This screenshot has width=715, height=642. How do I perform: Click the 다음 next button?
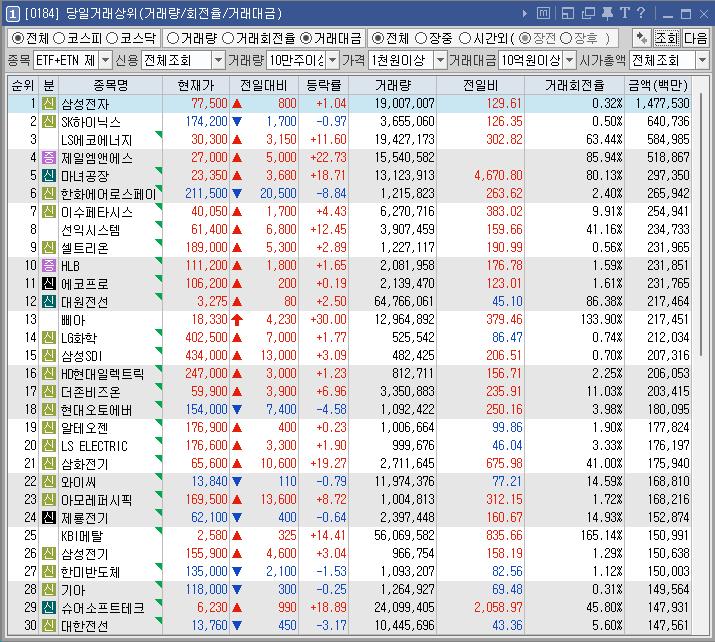pos(695,38)
